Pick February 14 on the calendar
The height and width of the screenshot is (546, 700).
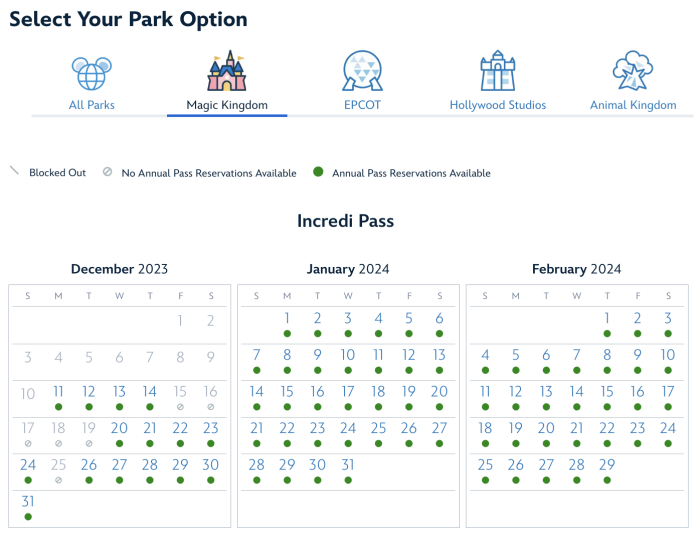[x=576, y=392]
